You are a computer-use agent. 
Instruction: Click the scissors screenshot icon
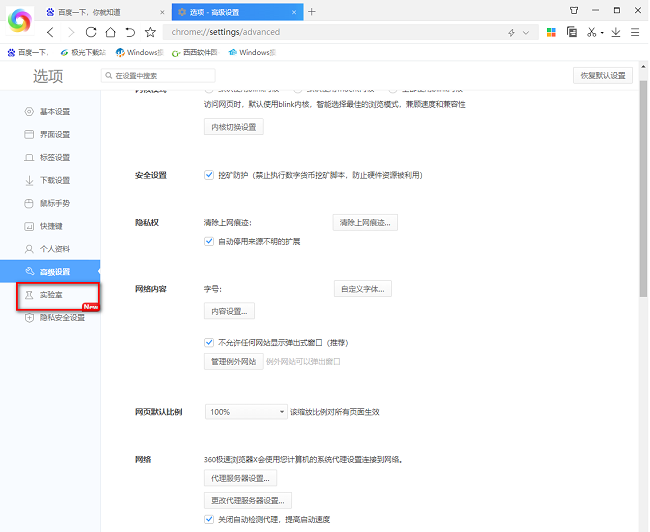(x=591, y=32)
